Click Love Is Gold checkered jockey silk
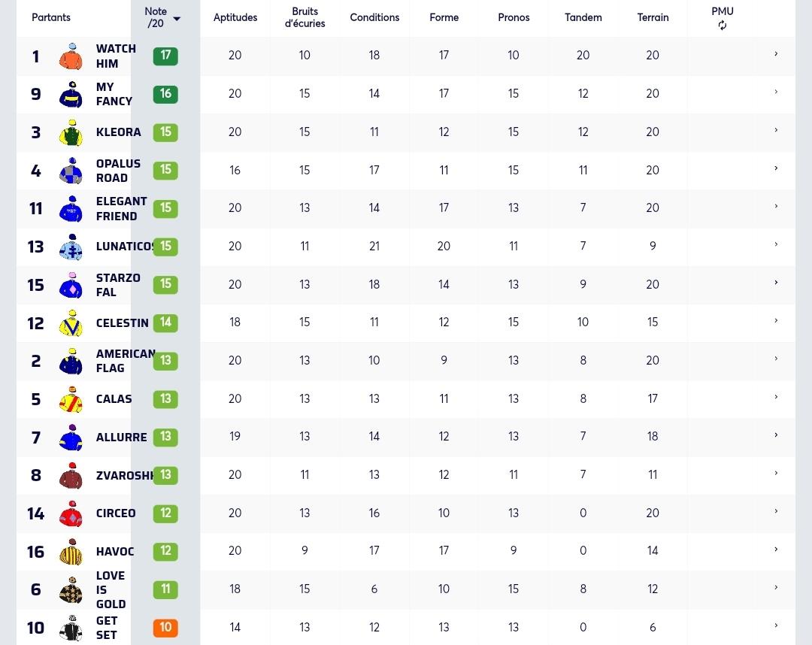 [x=71, y=589]
